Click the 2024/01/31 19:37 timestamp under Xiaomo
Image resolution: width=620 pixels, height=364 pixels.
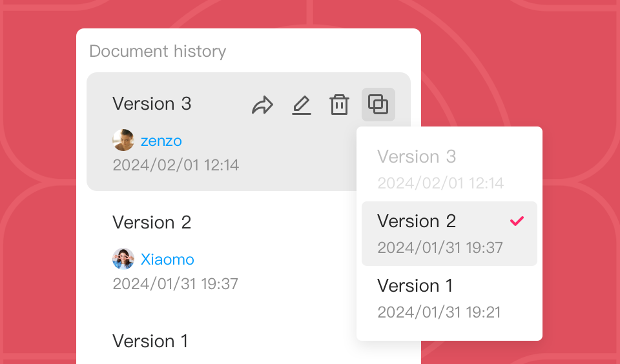175,283
